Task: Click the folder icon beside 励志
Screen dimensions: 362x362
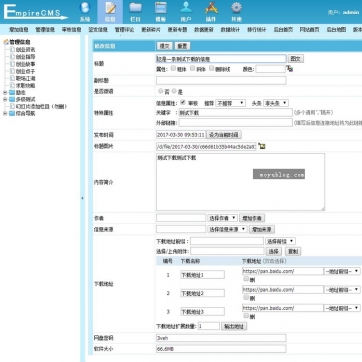Action: point(12,93)
